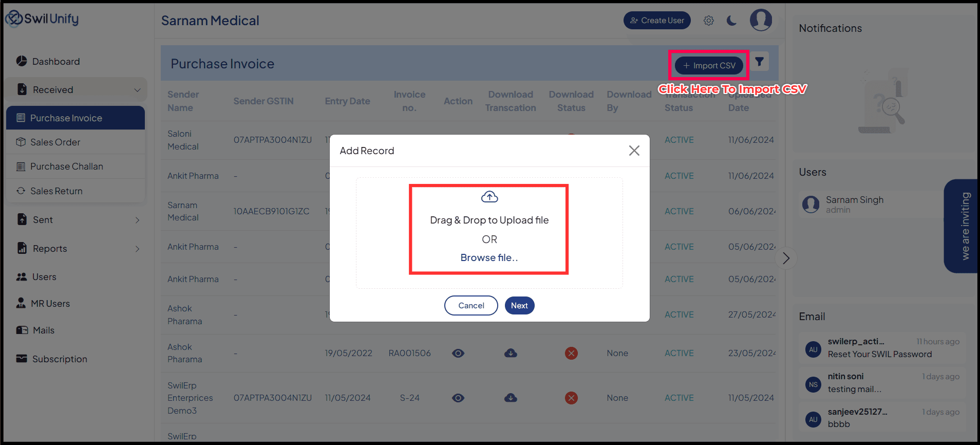This screenshot has width=980, height=445.
Task: Click the Entry Date column header
Action: click(x=347, y=101)
